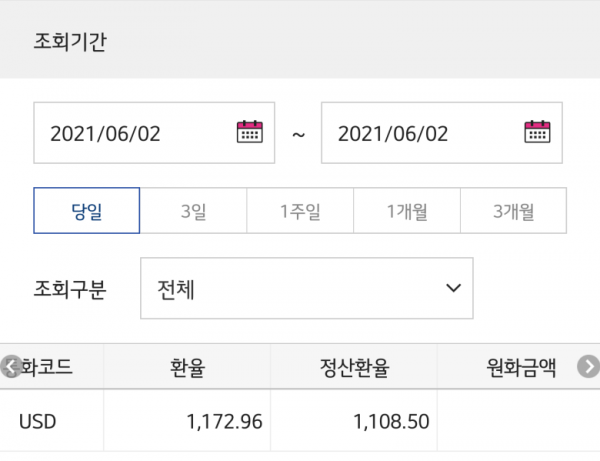
Task: Open the end date calendar icon
Action: (537, 132)
